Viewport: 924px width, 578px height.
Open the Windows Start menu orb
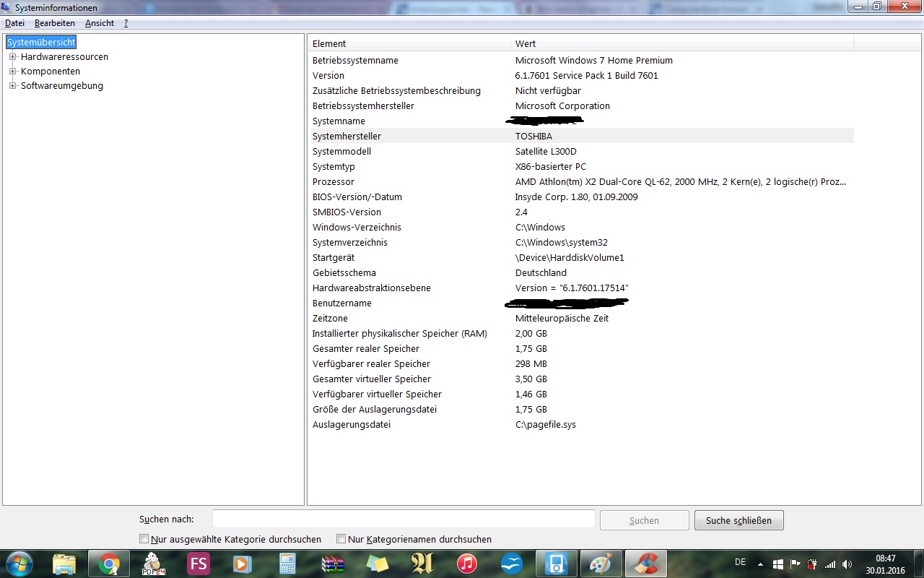click(19, 563)
